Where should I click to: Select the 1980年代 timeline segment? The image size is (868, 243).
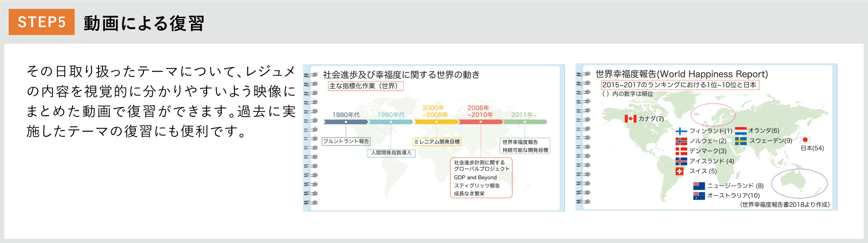[345, 122]
